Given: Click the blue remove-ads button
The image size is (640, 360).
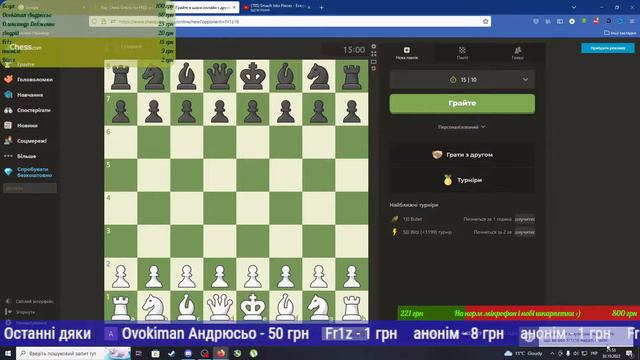Looking at the screenshot, I should 608,48.
